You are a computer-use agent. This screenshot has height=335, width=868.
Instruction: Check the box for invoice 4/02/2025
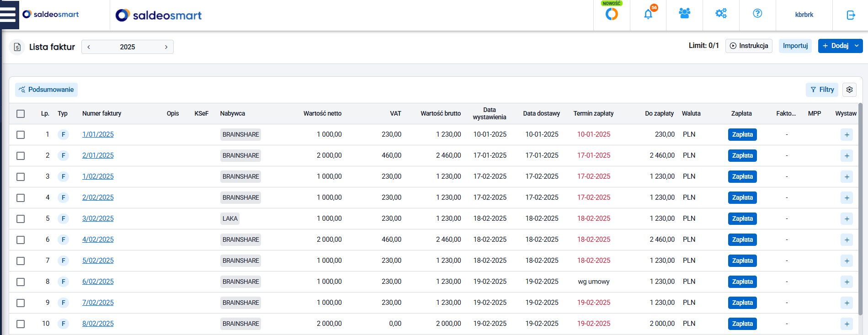(x=21, y=240)
